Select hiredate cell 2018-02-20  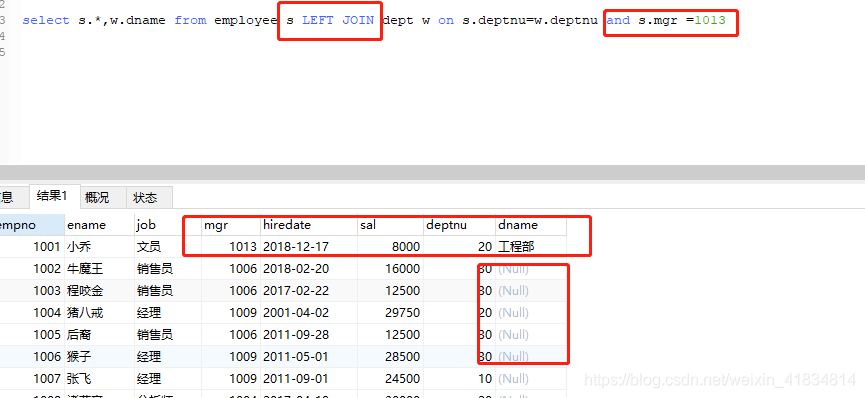coord(309,269)
